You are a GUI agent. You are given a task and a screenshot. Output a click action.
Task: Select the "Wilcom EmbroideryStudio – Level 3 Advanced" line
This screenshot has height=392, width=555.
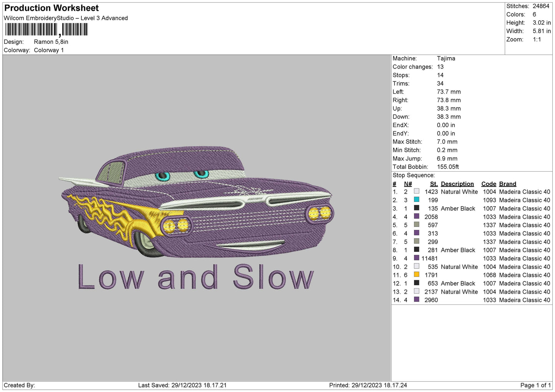coord(66,18)
